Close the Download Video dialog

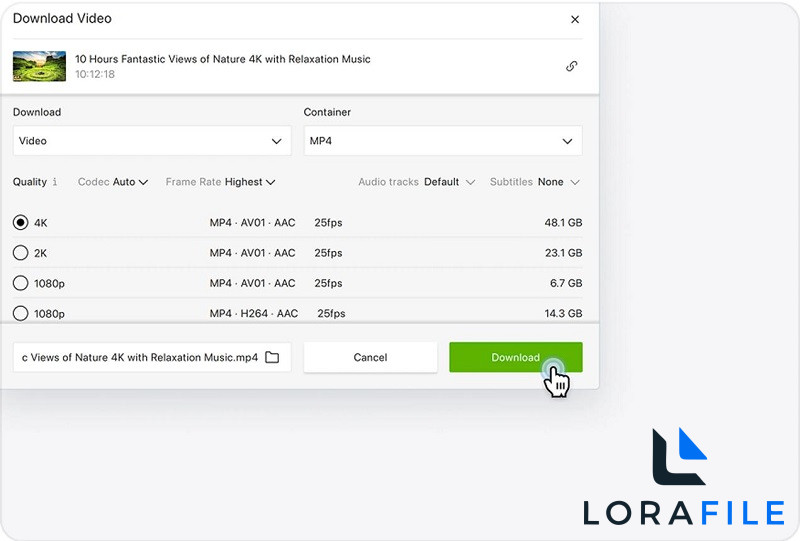(575, 19)
